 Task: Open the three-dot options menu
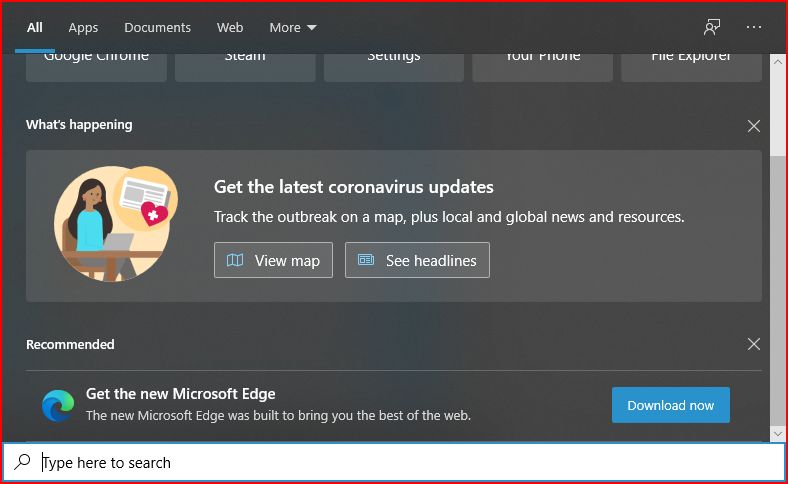754,27
